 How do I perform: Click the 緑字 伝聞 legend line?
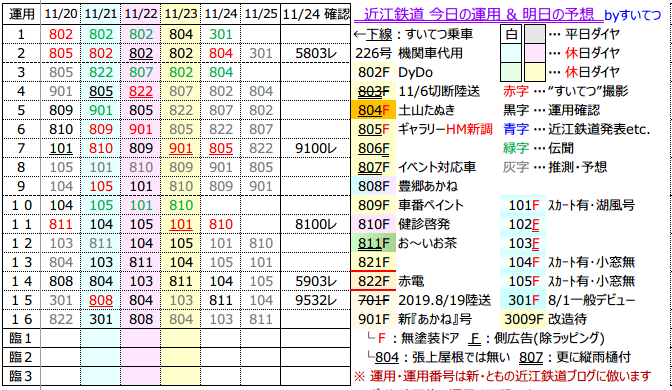coord(538,148)
